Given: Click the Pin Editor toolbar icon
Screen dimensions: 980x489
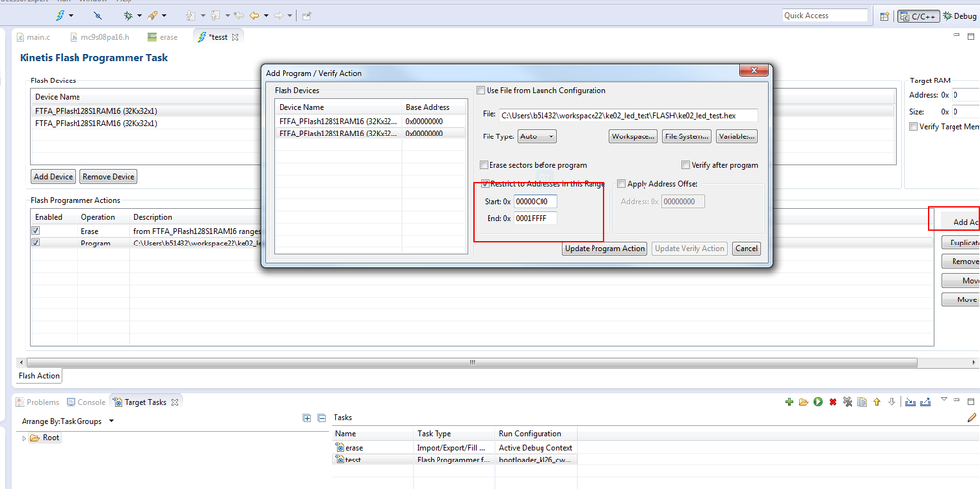Looking at the screenshot, I should [x=306, y=15].
